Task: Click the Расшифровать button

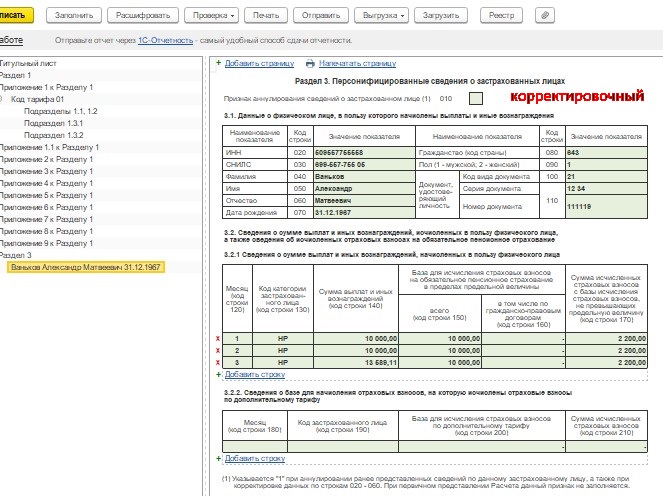Action: click(143, 15)
